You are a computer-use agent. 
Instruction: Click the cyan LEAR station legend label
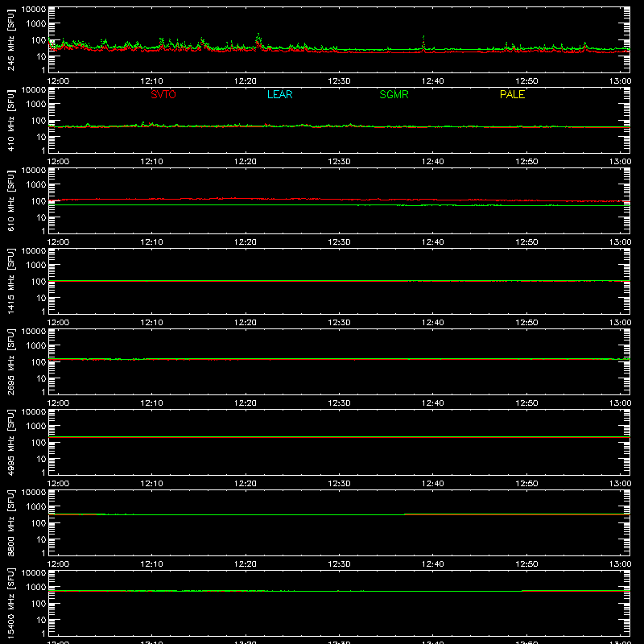[x=279, y=94]
